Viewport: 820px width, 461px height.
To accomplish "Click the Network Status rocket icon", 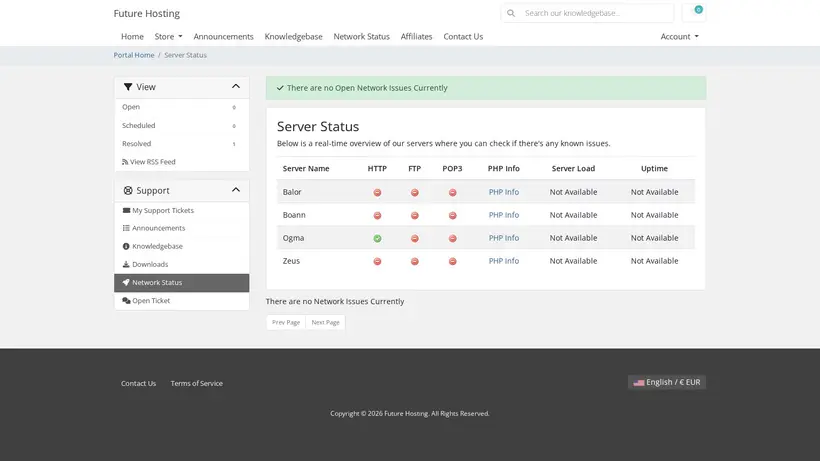I will click(126, 282).
